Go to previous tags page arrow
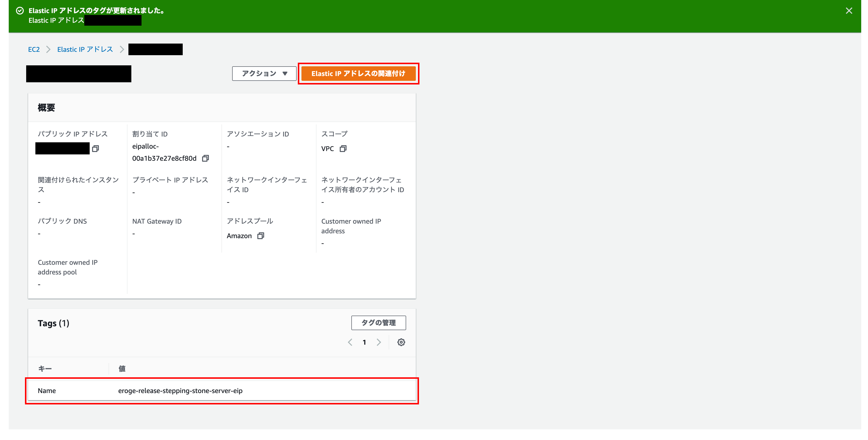The image size is (868, 440). [x=350, y=342]
